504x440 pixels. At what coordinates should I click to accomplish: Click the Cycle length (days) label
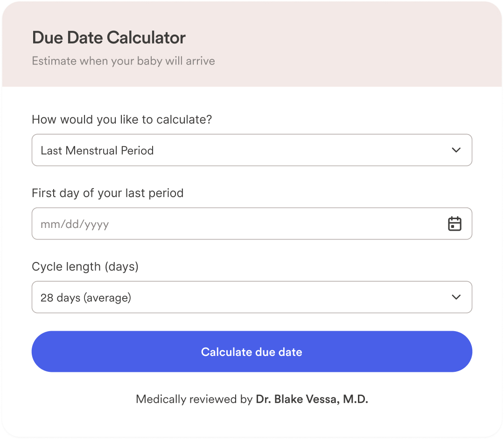coord(84,266)
